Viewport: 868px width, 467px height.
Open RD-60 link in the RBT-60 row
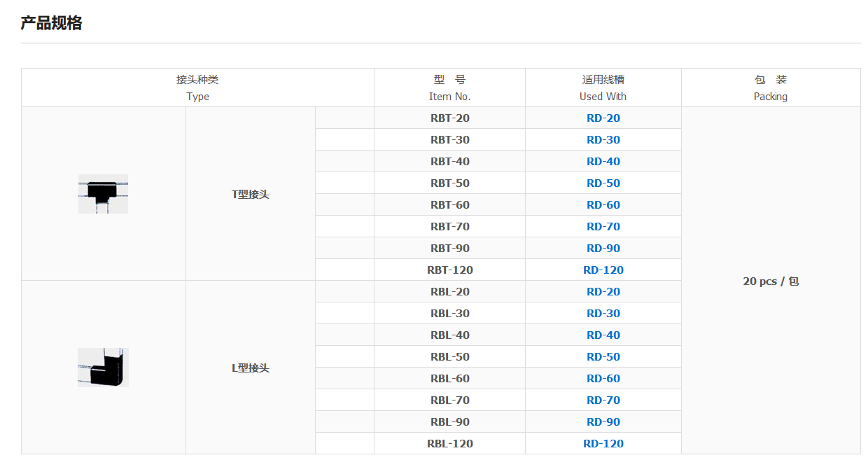[603, 205]
